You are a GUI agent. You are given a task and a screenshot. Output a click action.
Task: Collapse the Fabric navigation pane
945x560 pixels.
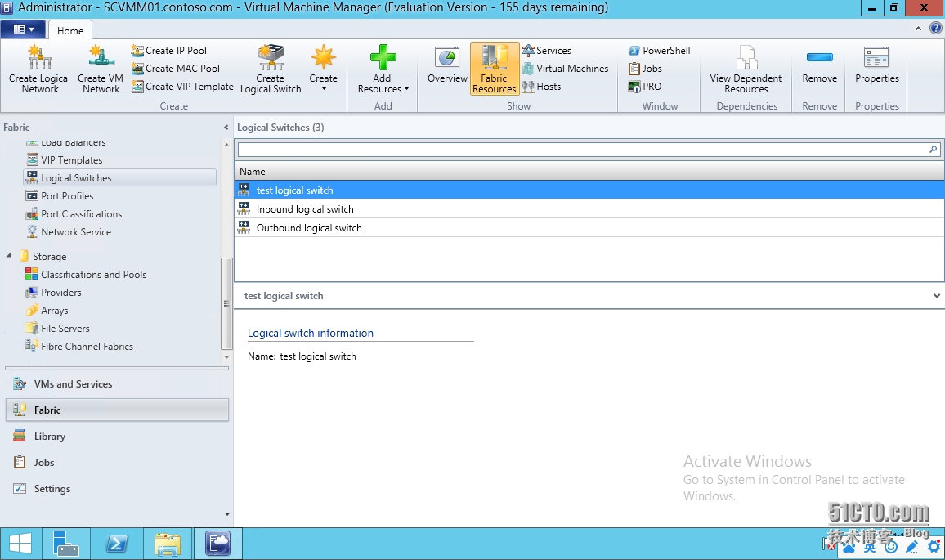pos(226,128)
